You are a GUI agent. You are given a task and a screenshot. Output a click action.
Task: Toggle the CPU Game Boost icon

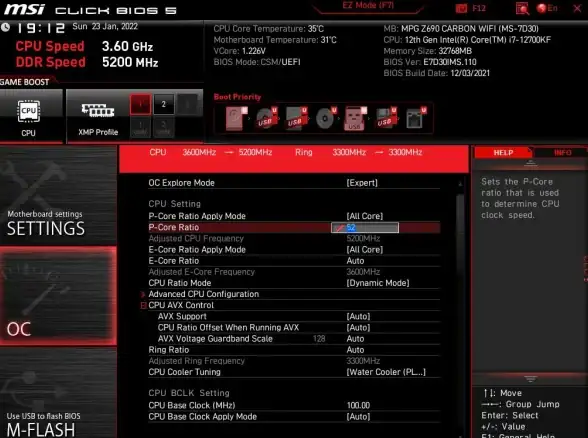tap(29, 111)
